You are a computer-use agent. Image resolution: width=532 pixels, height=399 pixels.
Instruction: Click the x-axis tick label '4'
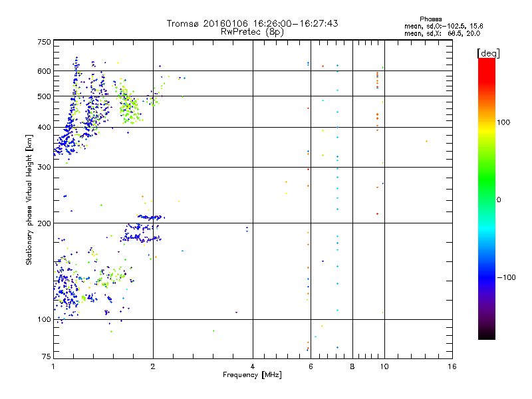[253, 366]
